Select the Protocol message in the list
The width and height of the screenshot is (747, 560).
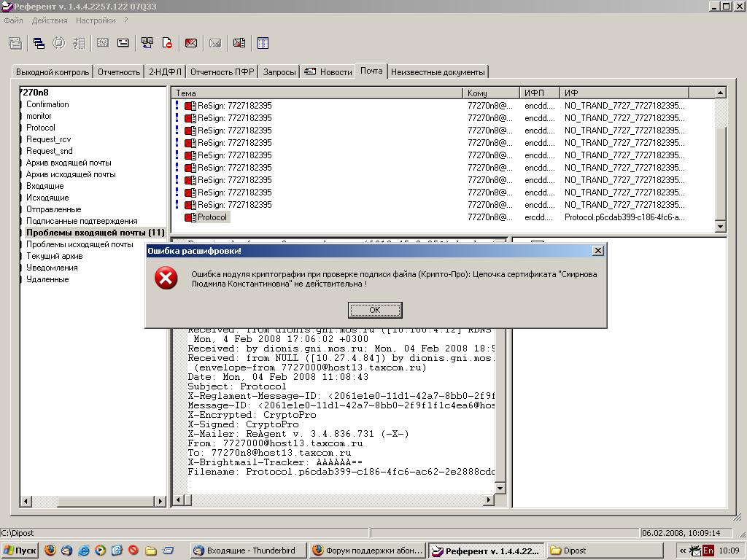(x=212, y=217)
